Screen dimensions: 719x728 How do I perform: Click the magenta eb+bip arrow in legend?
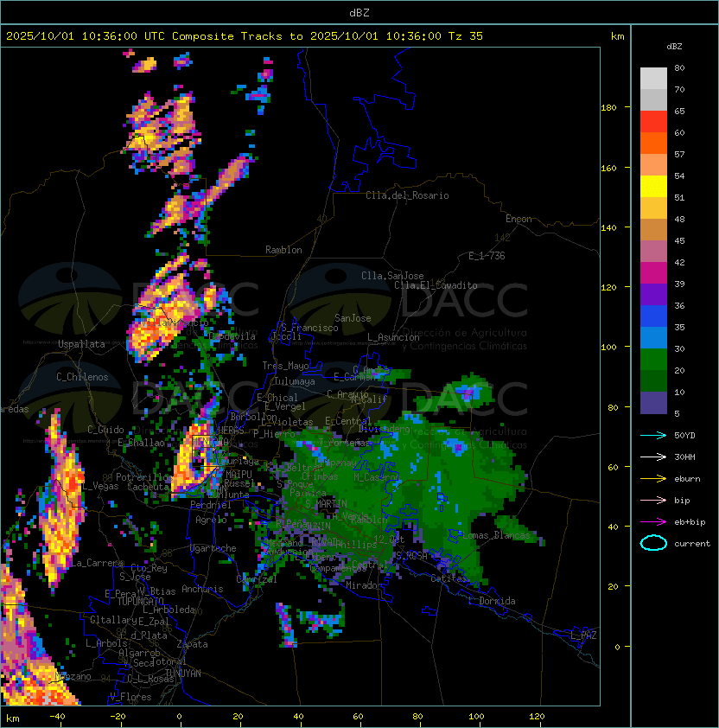pyautogui.click(x=653, y=522)
